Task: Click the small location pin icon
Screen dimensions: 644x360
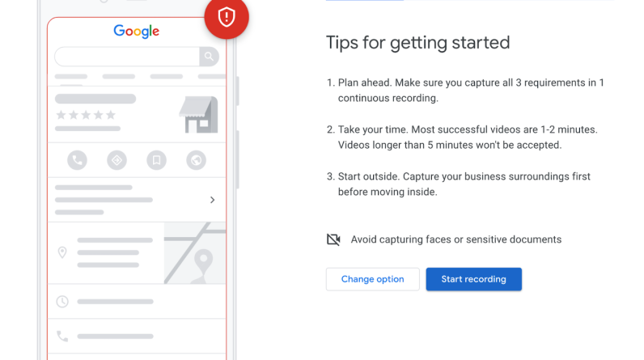Action: click(x=62, y=253)
